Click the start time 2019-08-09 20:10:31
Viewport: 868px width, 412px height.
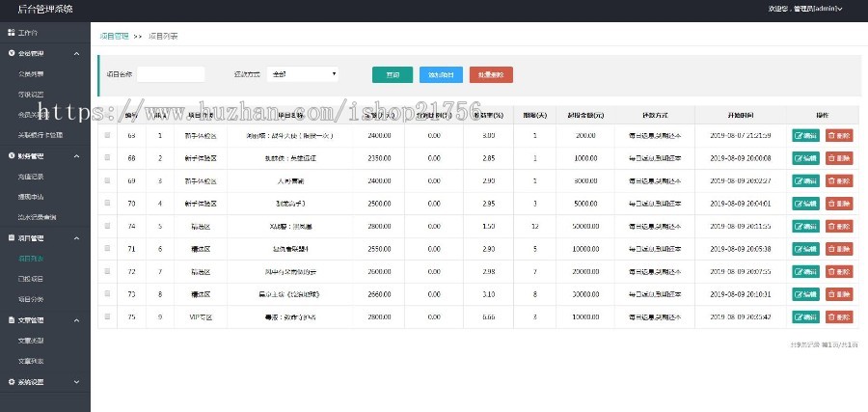tap(740, 294)
